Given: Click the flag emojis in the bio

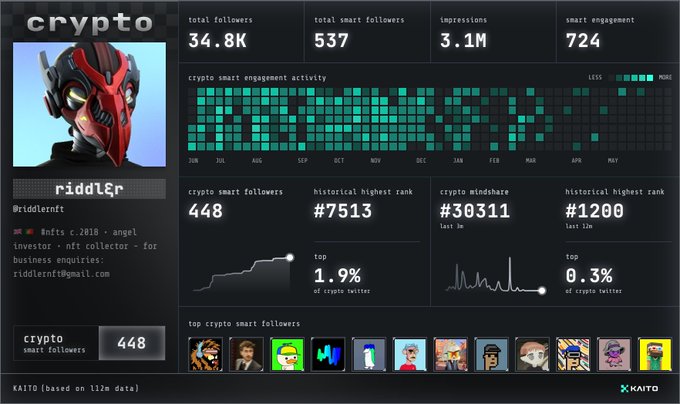Looking at the screenshot, I should 24,232.
